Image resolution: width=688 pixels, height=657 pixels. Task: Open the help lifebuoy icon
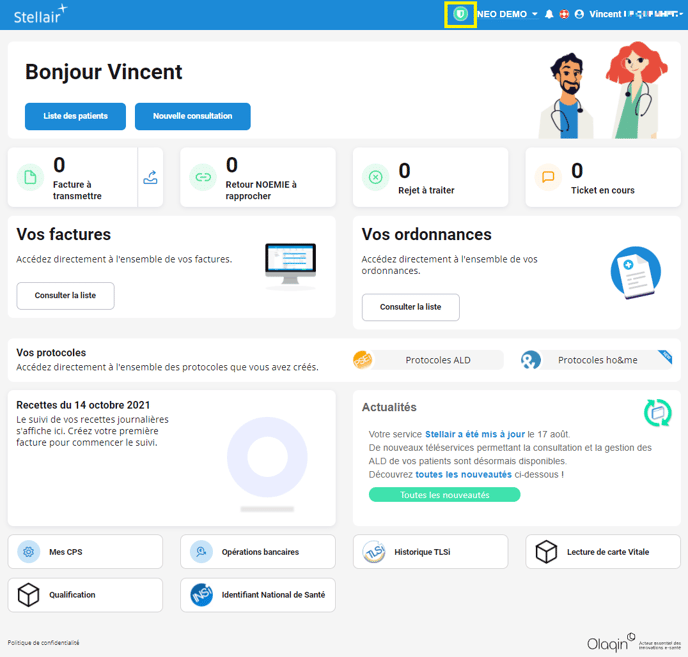[564, 14]
